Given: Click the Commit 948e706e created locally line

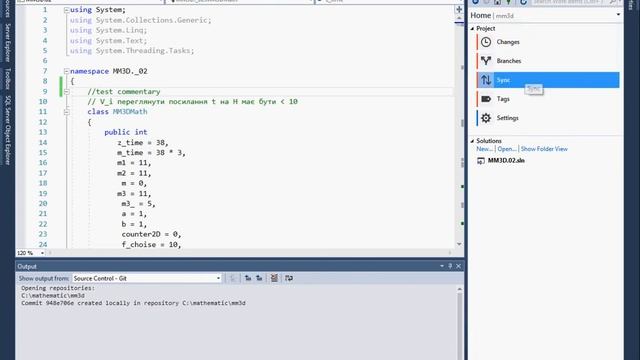Looking at the screenshot, I should [x=133, y=303].
